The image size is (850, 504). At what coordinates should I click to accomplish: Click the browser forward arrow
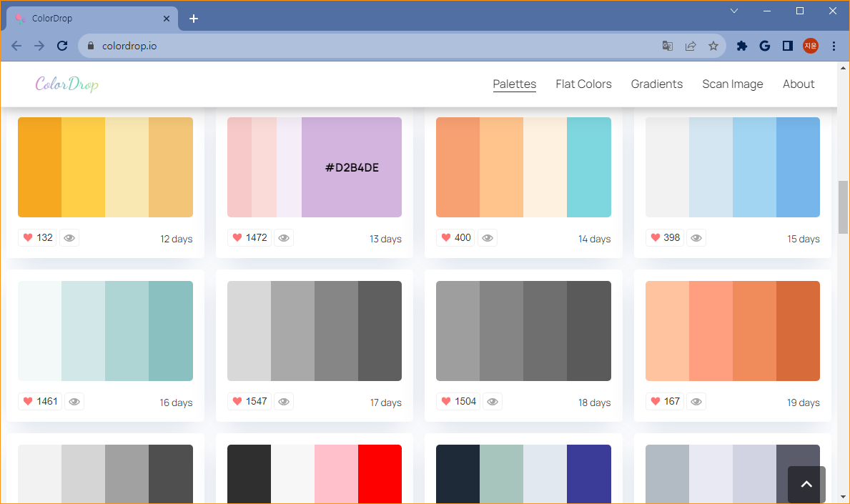39,46
